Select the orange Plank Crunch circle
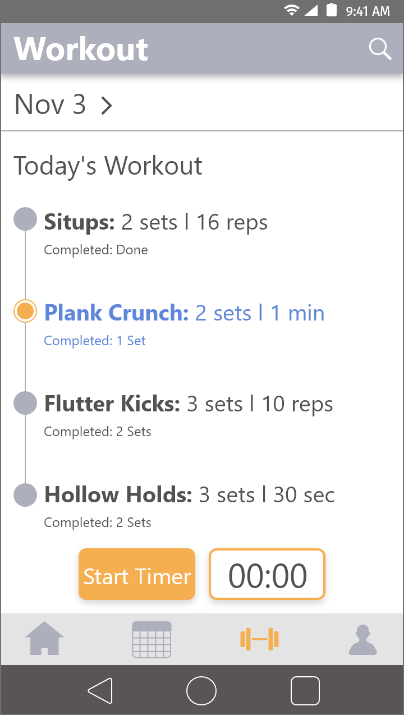The width and height of the screenshot is (404, 715). (x=25, y=311)
